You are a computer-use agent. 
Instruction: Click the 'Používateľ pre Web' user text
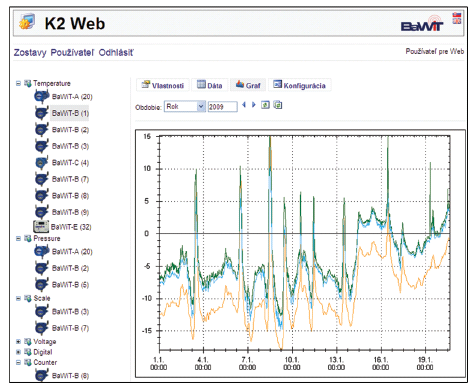coord(434,51)
